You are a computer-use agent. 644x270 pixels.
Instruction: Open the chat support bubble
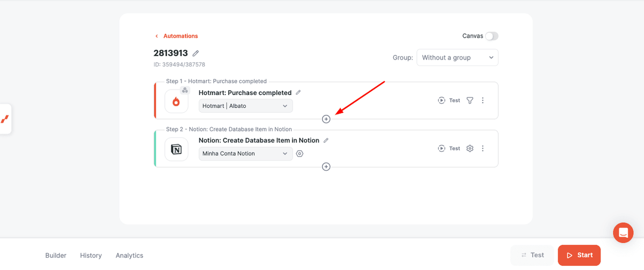(623, 232)
